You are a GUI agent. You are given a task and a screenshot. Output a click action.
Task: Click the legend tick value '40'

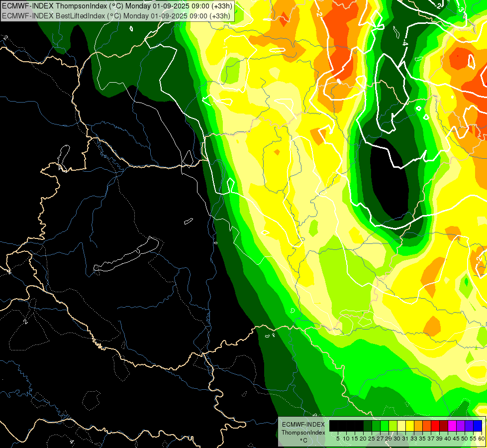click(448, 439)
